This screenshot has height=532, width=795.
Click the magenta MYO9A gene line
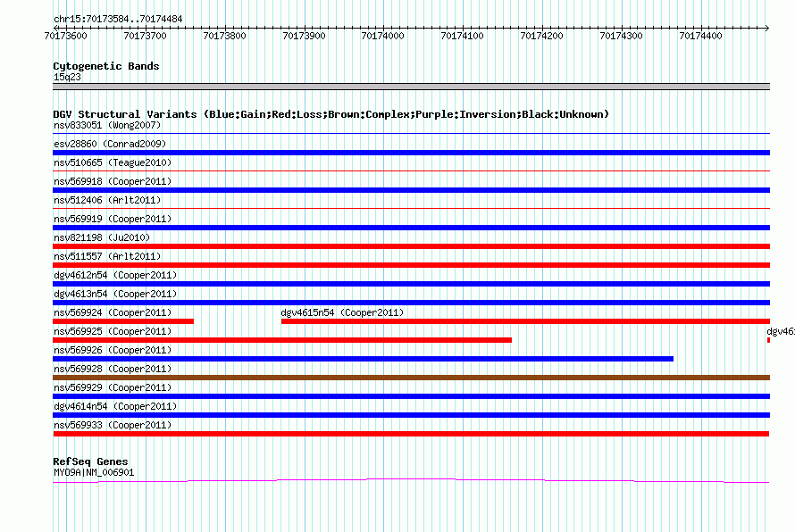(411, 480)
